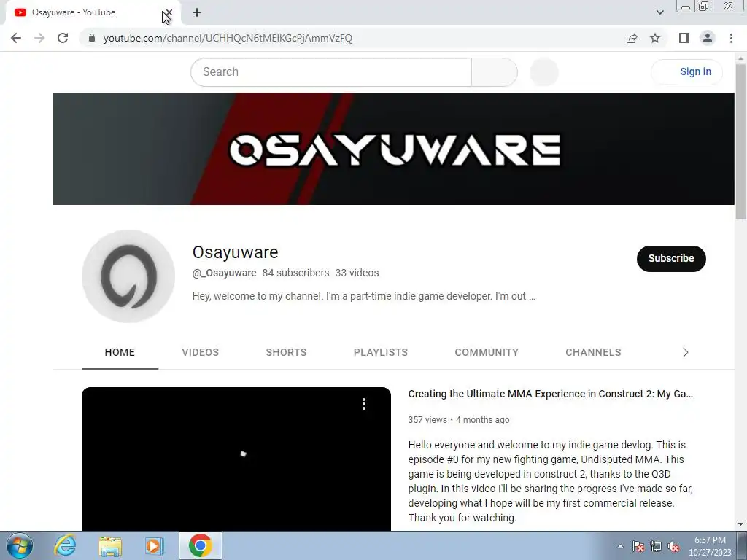This screenshot has height=560, width=747.
Task: Open Windows Explorer folder from taskbar
Action: pyautogui.click(x=110, y=545)
